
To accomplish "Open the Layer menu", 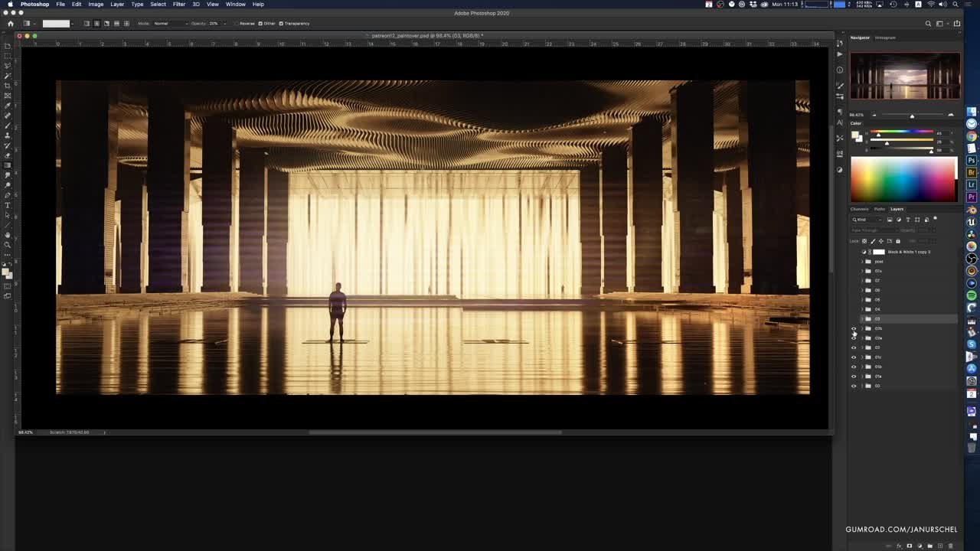I will tap(117, 4).
